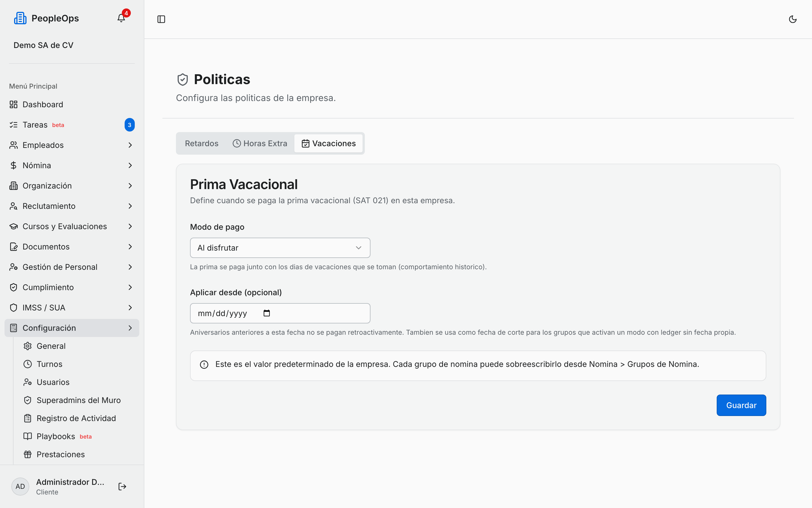
Task: Click the General gear icon
Action: (x=28, y=346)
